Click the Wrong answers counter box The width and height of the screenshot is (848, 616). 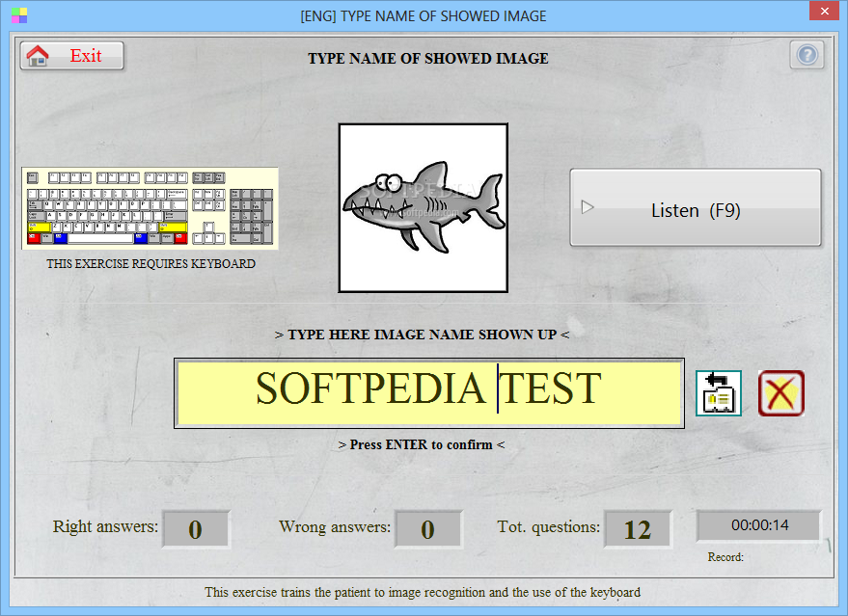click(x=428, y=529)
